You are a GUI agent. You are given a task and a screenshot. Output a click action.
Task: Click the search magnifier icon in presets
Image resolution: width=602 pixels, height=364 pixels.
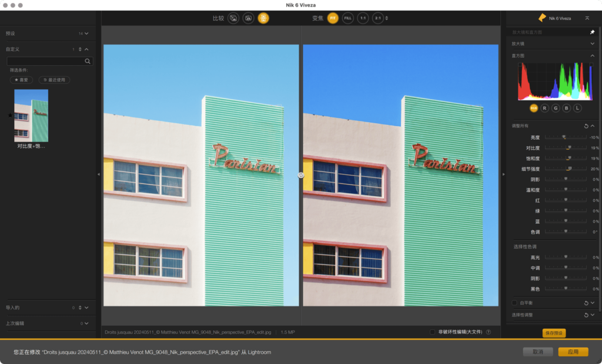tap(88, 62)
